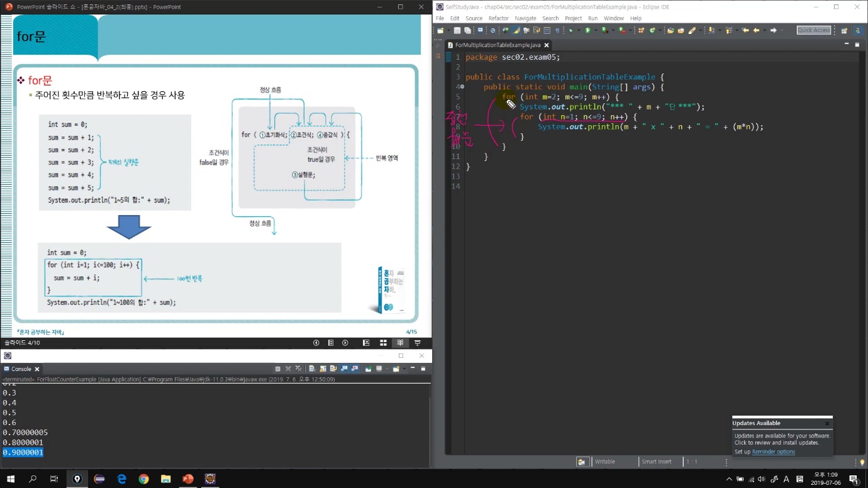The height and width of the screenshot is (488, 868).
Task: Click the Run (green play) toolbar button
Action: (587, 30)
